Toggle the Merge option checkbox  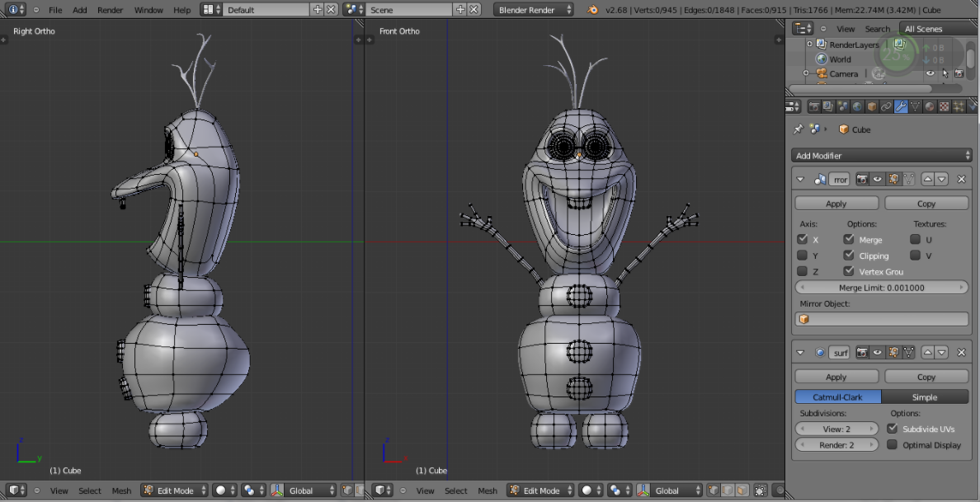coord(849,239)
